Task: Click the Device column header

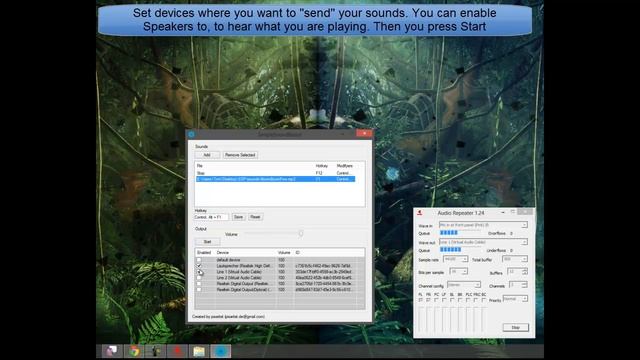Action: click(223, 253)
